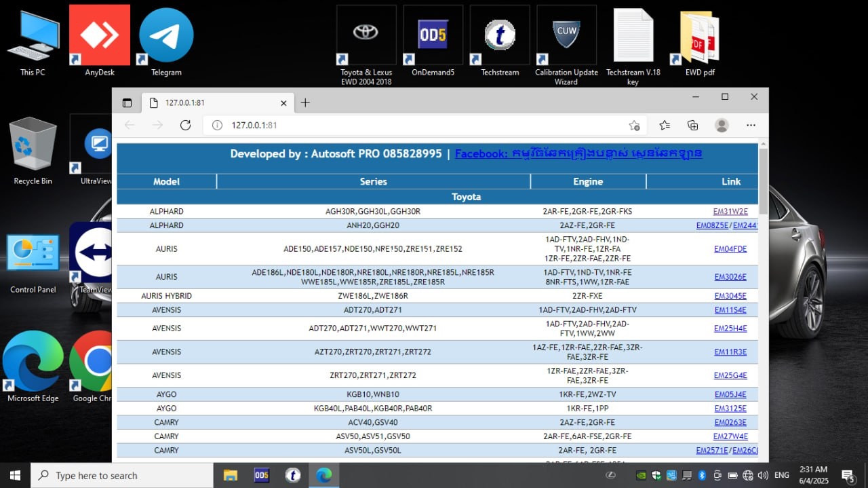Open the AnyDesk desktop shortcut

[100, 41]
